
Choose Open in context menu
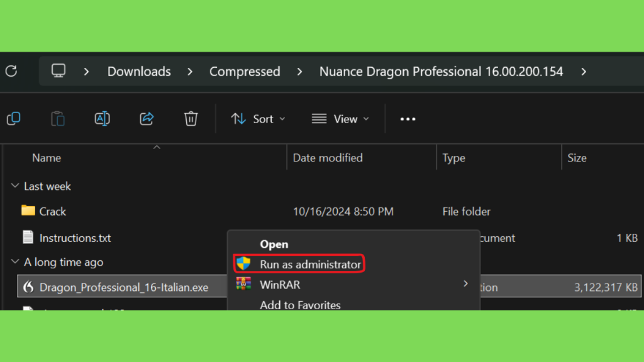tap(274, 244)
